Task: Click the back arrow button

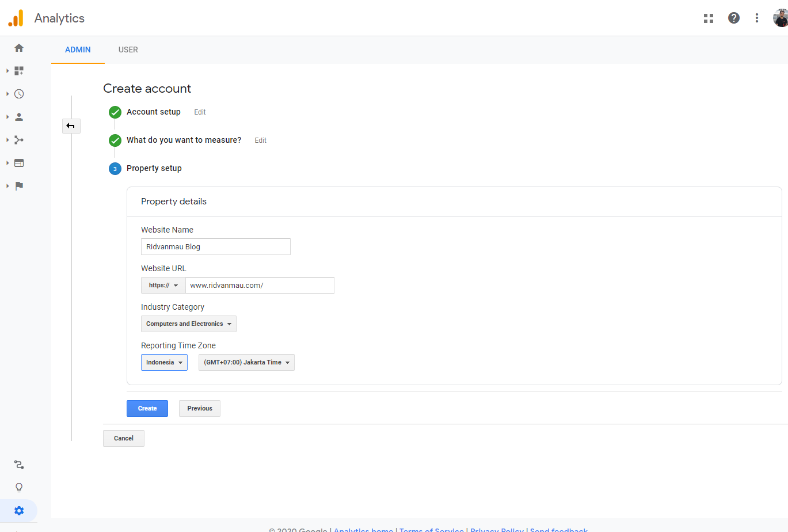Action: 71,126
